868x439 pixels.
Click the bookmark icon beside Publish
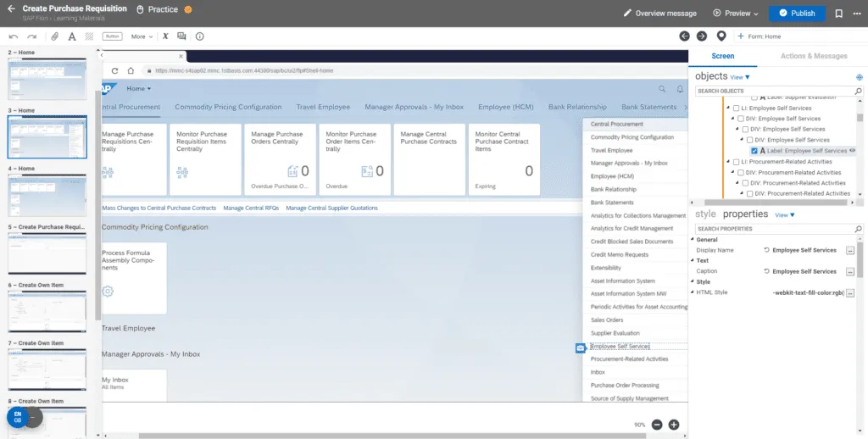[x=838, y=13]
